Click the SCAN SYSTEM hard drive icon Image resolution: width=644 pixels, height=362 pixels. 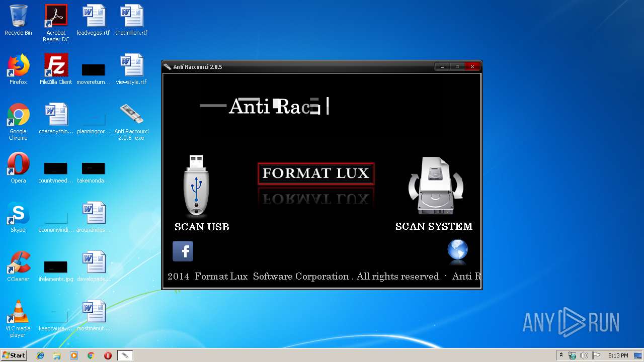(x=436, y=186)
